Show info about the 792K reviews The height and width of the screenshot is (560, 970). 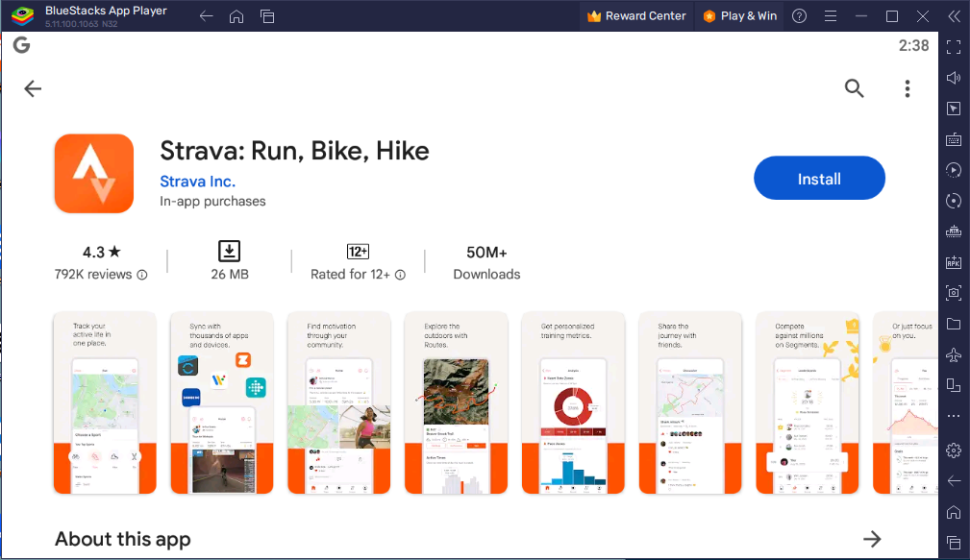tap(142, 275)
